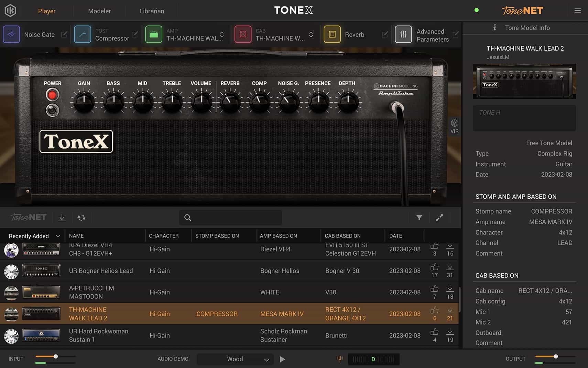Select the UR Bogner Helios Lead row
588x368 pixels.
coord(229,271)
